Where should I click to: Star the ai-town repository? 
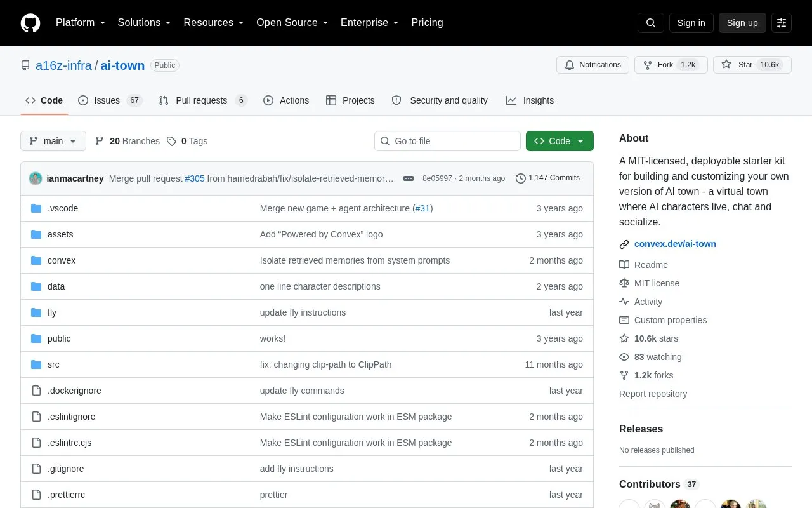(x=752, y=65)
